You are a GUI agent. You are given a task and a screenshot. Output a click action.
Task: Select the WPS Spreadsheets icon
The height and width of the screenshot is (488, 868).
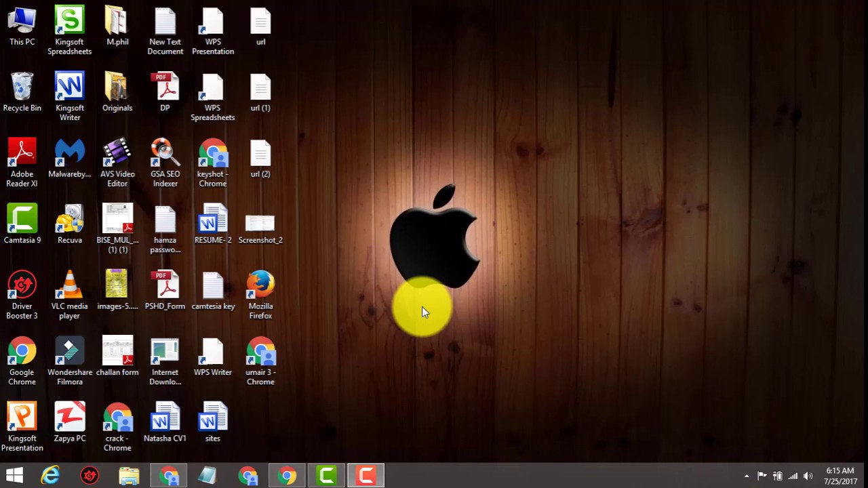[213, 96]
